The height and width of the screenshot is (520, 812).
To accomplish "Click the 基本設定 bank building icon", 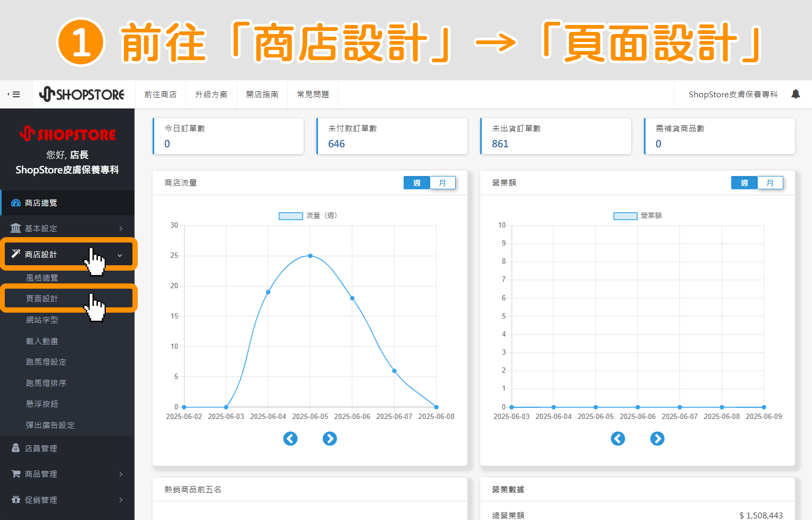I will 16,228.
